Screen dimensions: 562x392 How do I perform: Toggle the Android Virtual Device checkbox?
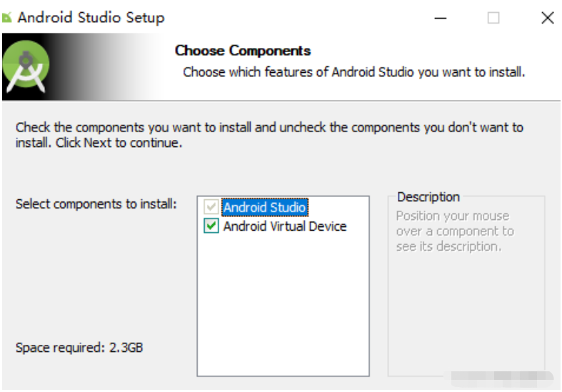(211, 226)
